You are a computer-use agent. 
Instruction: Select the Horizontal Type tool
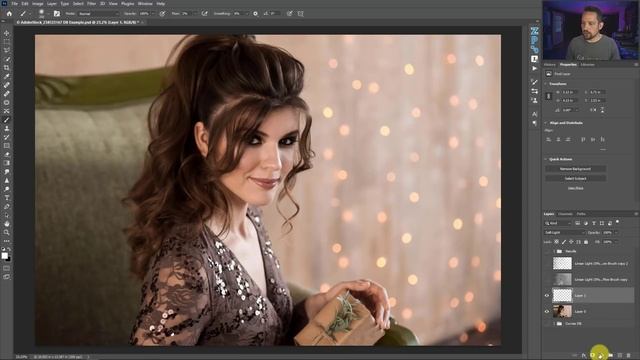click(x=7, y=198)
